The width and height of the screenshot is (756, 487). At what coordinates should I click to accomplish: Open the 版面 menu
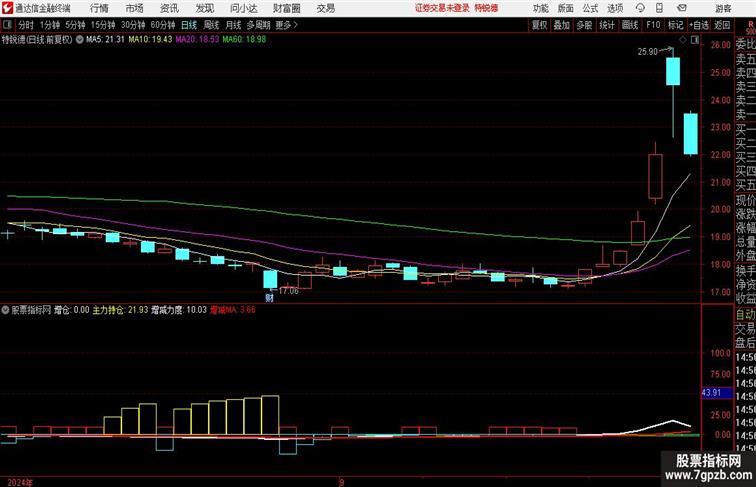566,8
